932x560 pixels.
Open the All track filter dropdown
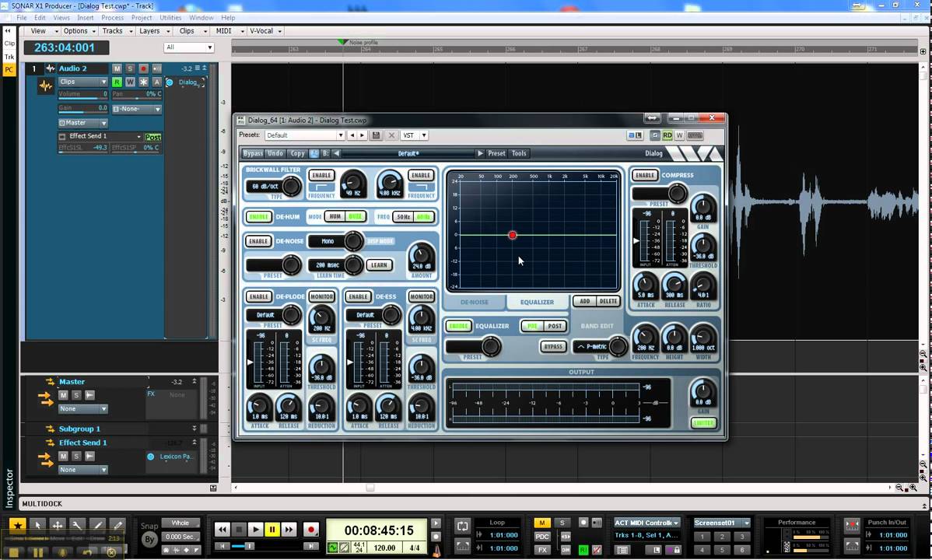click(188, 47)
